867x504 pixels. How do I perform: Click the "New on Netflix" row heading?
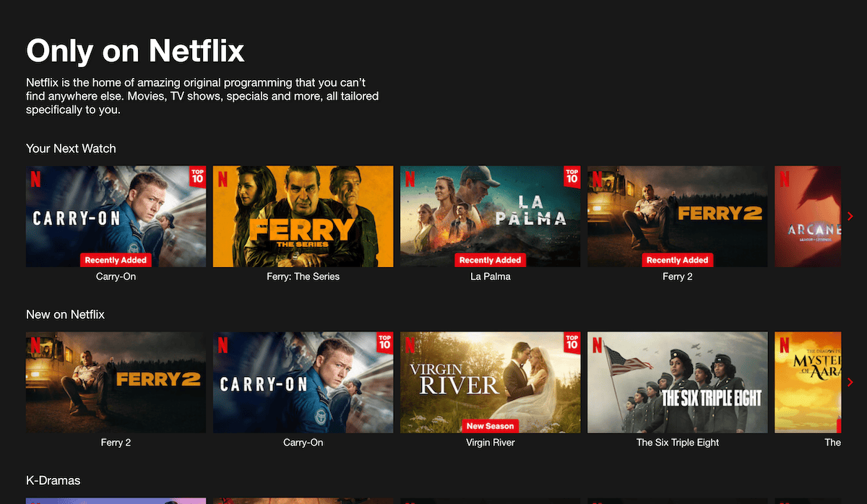click(x=66, y=315)
